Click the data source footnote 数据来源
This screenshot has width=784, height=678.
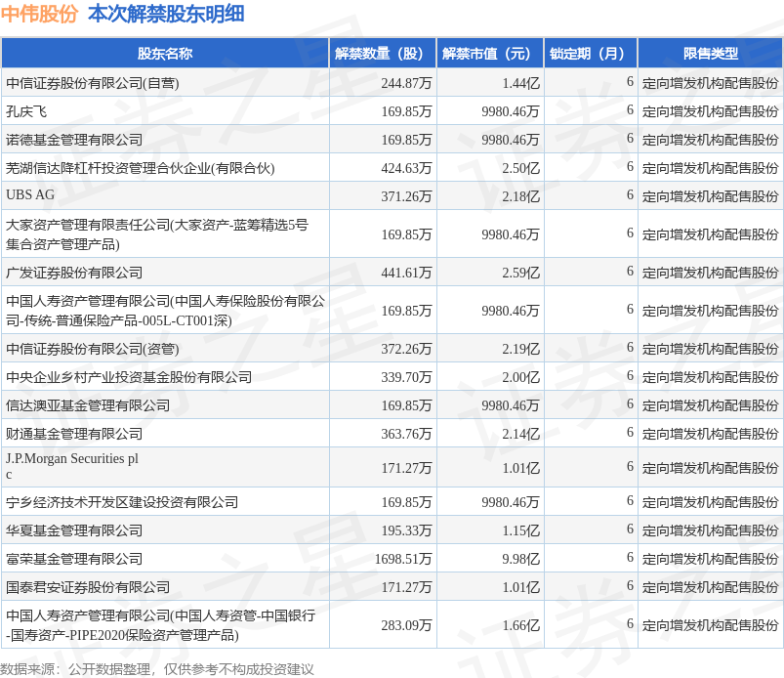157,669
